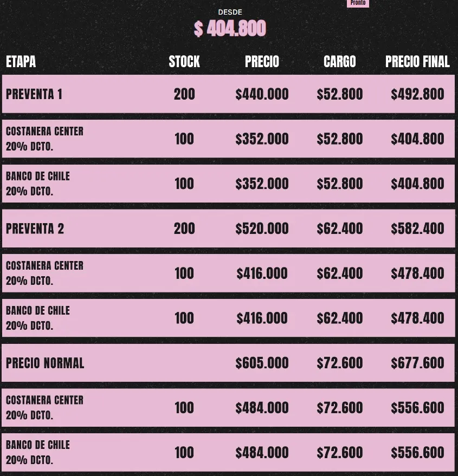Click the $520.000 price in Preventa 2
The height and width of the screenshot is (476, 458).
(262, 229)
